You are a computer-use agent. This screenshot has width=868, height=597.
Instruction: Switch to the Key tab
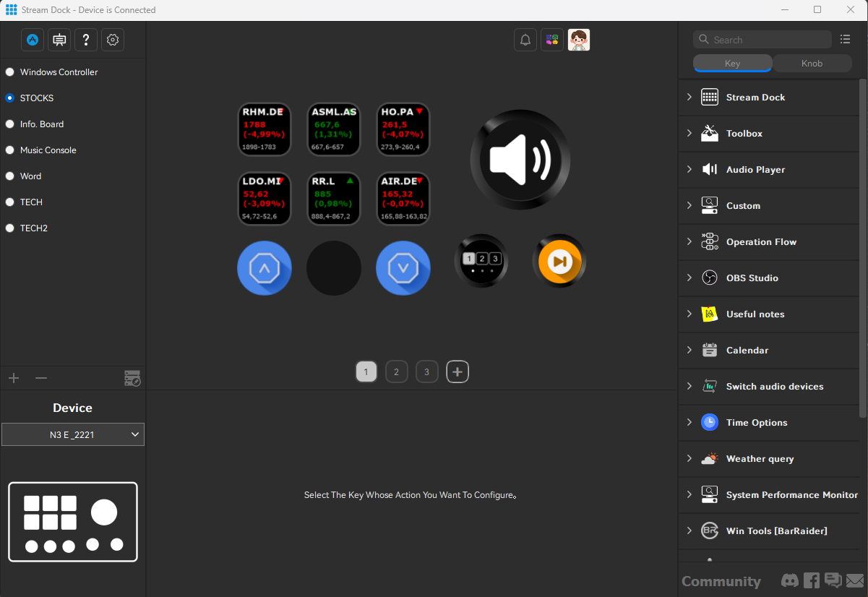point(732,64)
